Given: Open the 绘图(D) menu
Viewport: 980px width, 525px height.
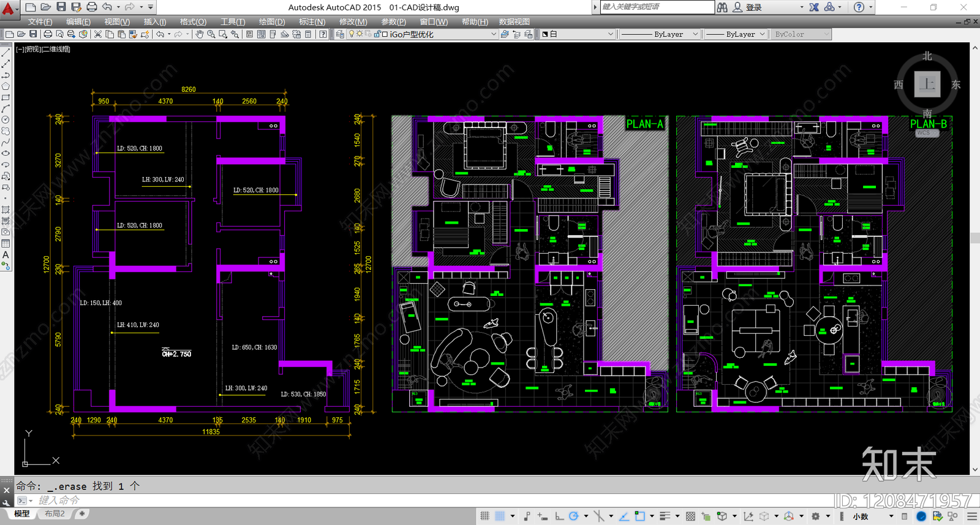Looking at the screenshot, I should [x=272, y=21].
